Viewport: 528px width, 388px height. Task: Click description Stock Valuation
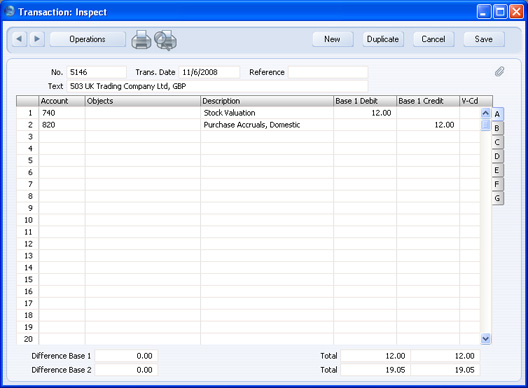point(229,113)
